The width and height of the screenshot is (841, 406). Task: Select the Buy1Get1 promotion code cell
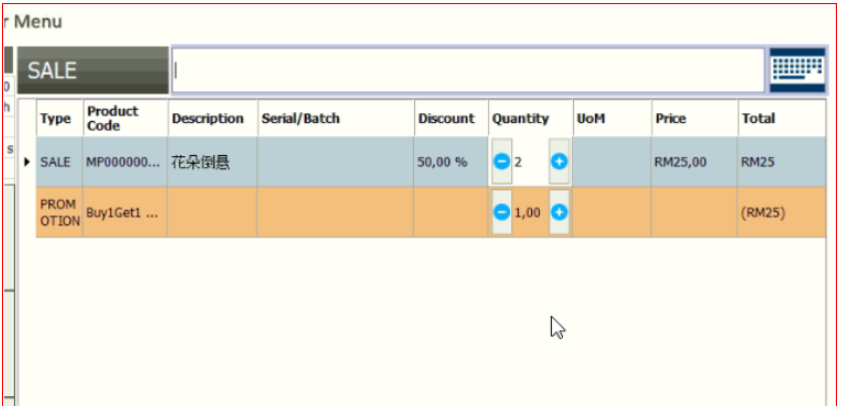pyautogui.click(x=125, y=213)
